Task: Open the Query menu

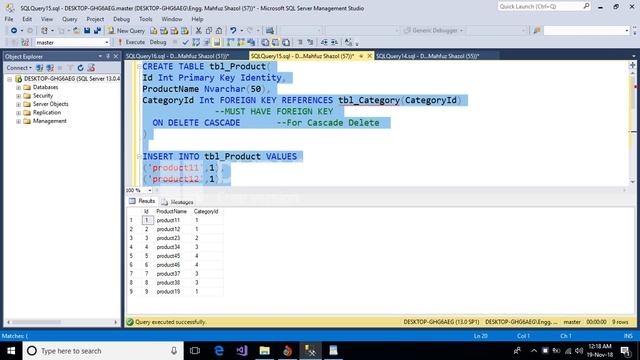Action: [x=69, y=19]
